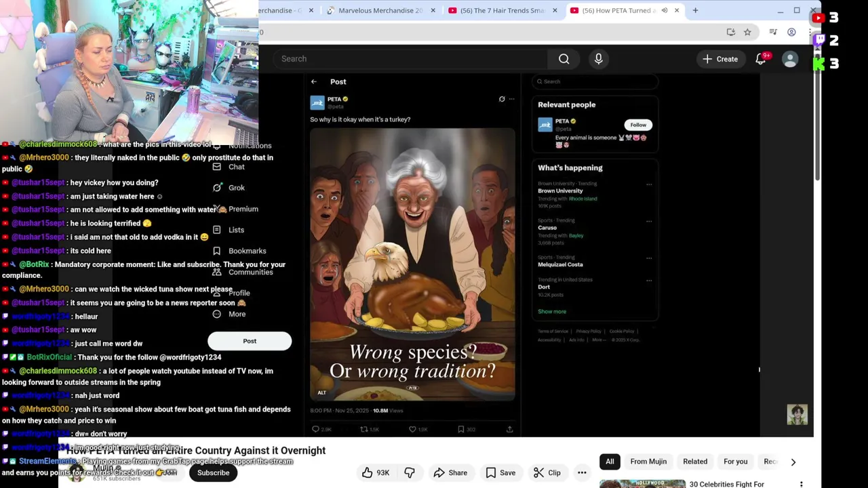The image size is (868, 488).
Task: Select the For you filter chip
Action: [x=735, y=462]
